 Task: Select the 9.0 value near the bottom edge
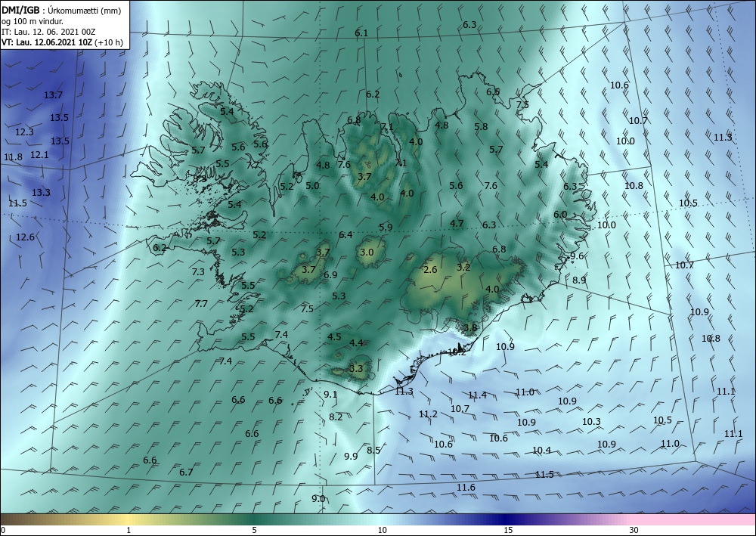click(318, 499)
